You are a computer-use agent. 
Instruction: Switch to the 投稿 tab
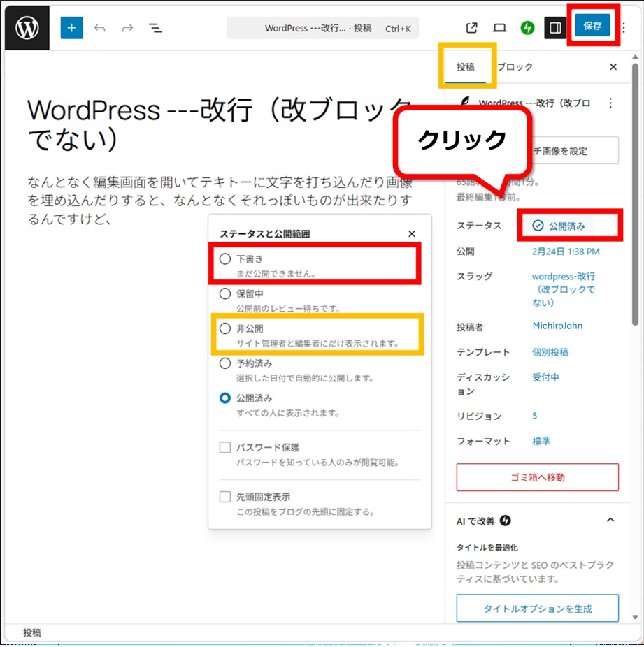coord(466,67)
